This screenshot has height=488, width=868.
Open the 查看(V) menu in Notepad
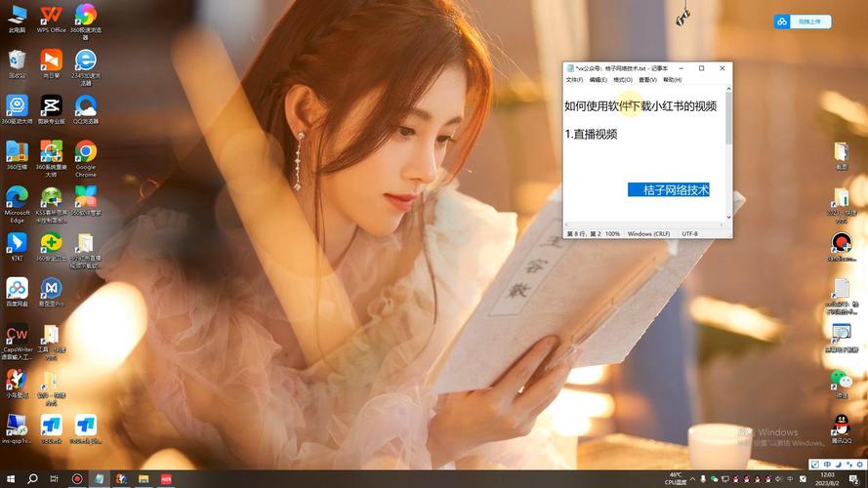click(x=647, y=80)
